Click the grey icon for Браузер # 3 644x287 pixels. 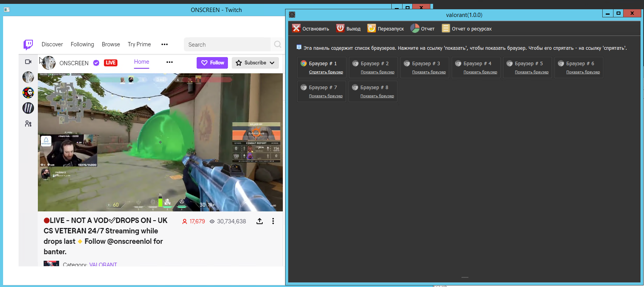[406, 63]
